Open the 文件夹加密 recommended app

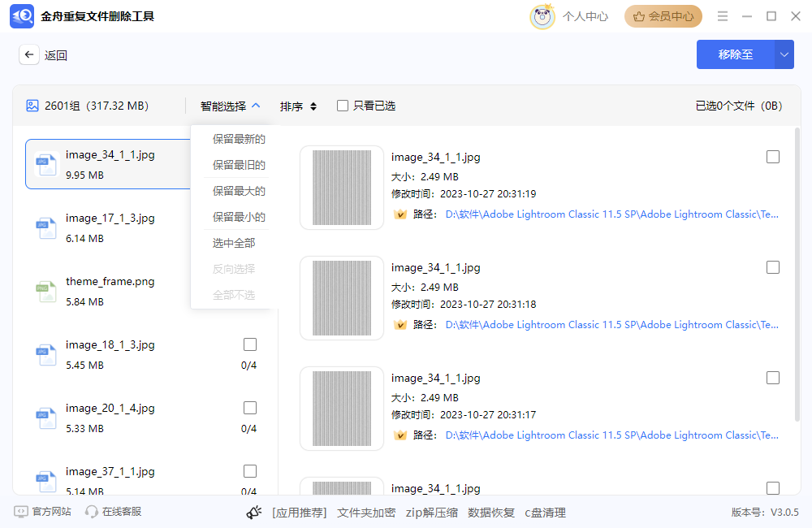coord(366,513)
